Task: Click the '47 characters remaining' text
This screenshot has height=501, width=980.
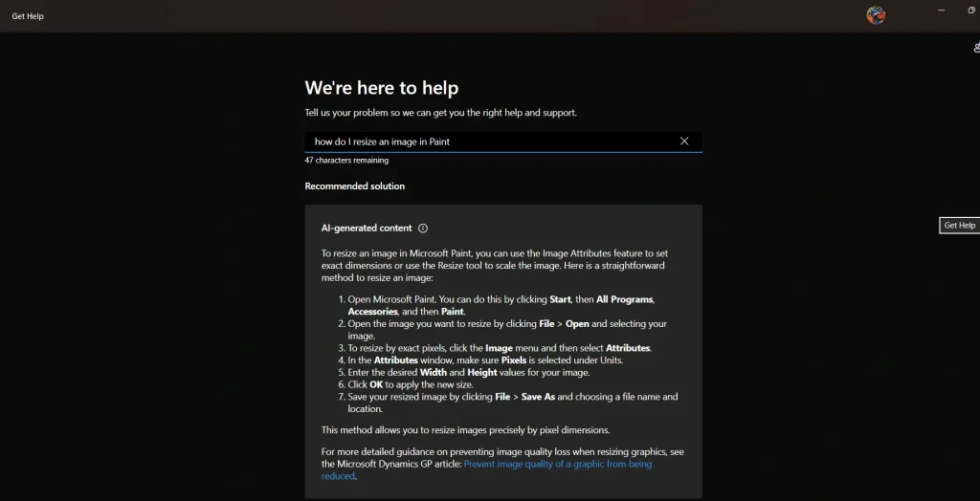Action: (x=346, y=161)
